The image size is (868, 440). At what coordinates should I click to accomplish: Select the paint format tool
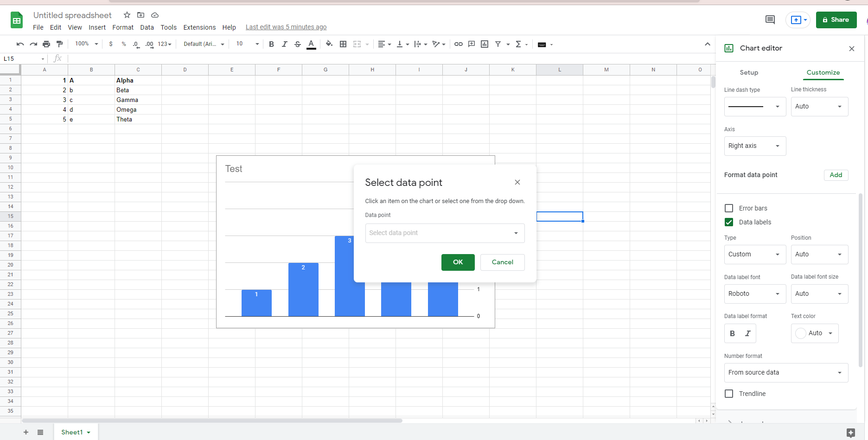pyautogui.click(x=59, y=44)
